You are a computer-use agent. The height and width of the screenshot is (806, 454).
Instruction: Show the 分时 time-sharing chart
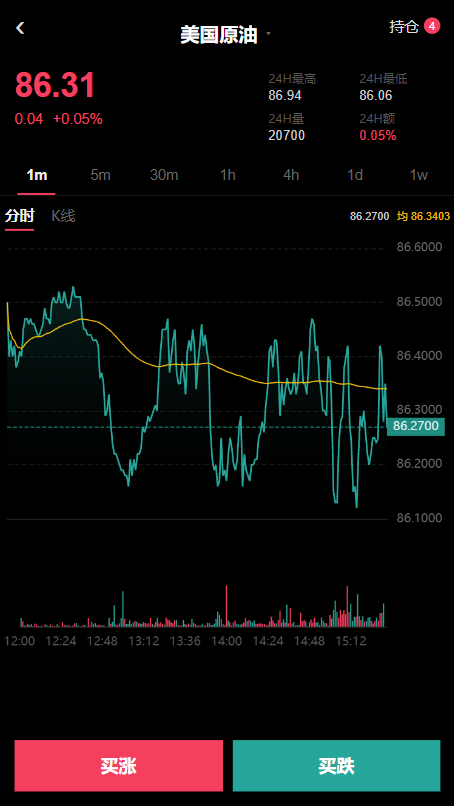coord(20,216)
